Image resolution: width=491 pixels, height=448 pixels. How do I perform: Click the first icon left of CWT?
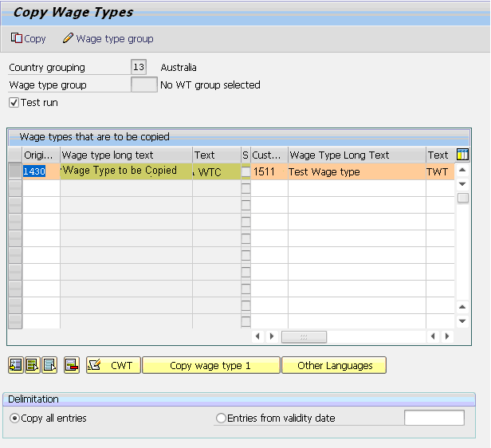(x=15, y=366)
